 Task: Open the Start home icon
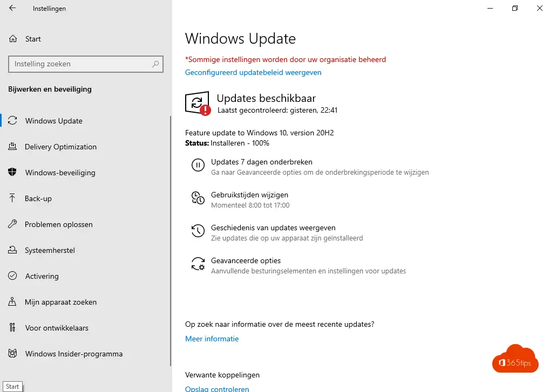tap(13, 39)
